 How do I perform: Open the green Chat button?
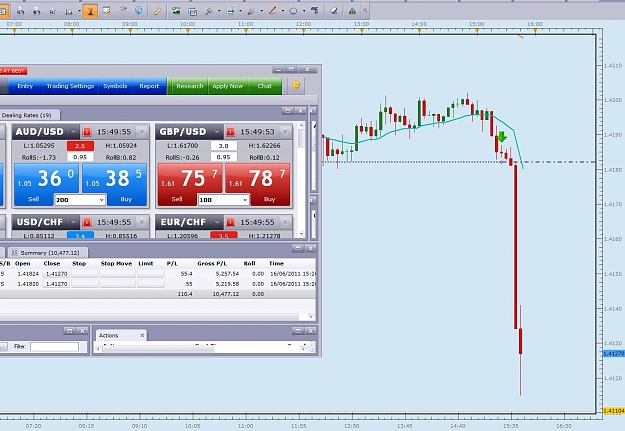coord(265,86)
